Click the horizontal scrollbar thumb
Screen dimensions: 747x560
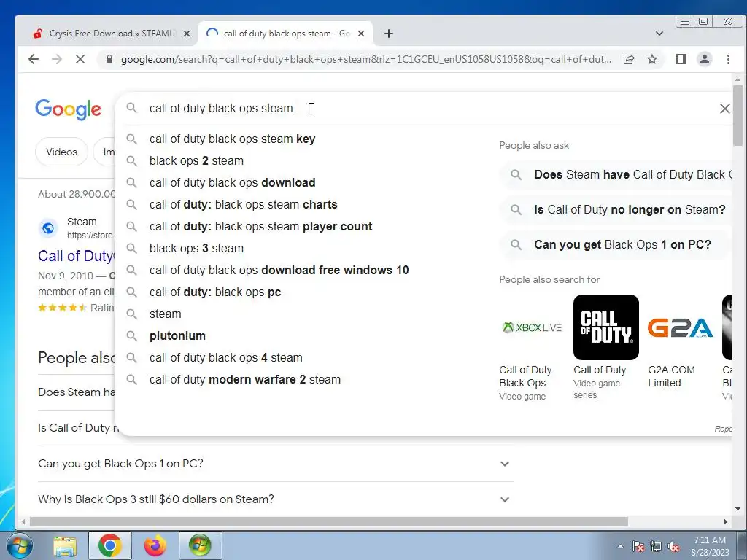point(329,522)
